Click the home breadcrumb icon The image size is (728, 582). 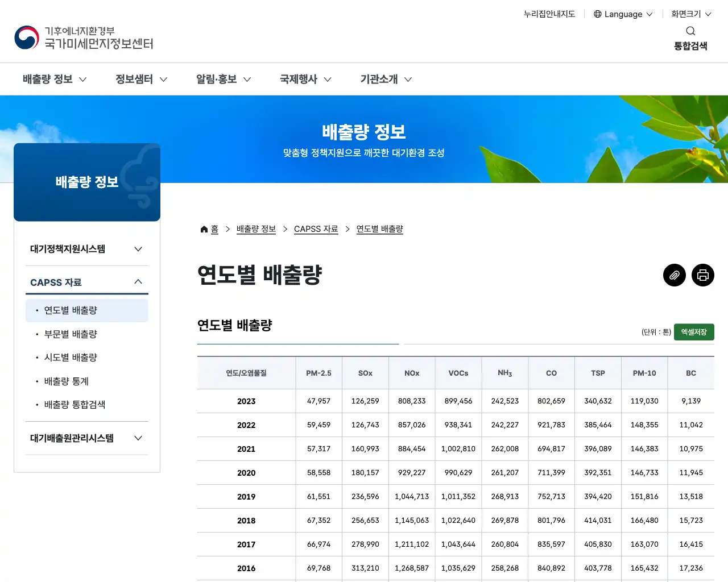[204, 229]
